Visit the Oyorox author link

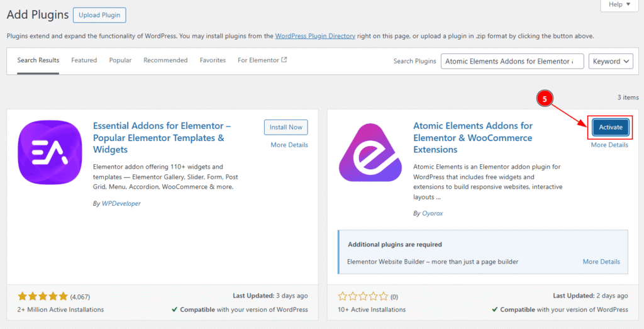433,214
